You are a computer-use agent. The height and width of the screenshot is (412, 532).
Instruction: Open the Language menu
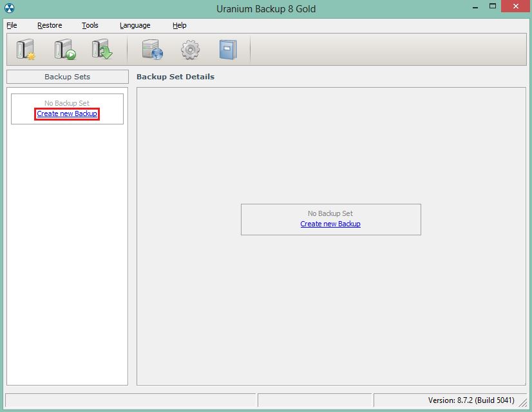point(135,26)
